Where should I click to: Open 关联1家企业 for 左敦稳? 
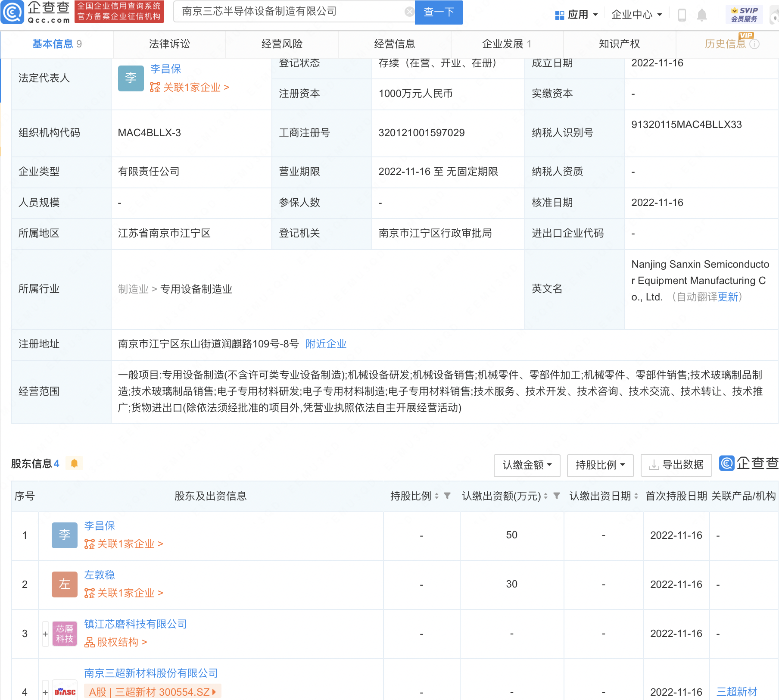pyautogui.click(x=124, y=593)
